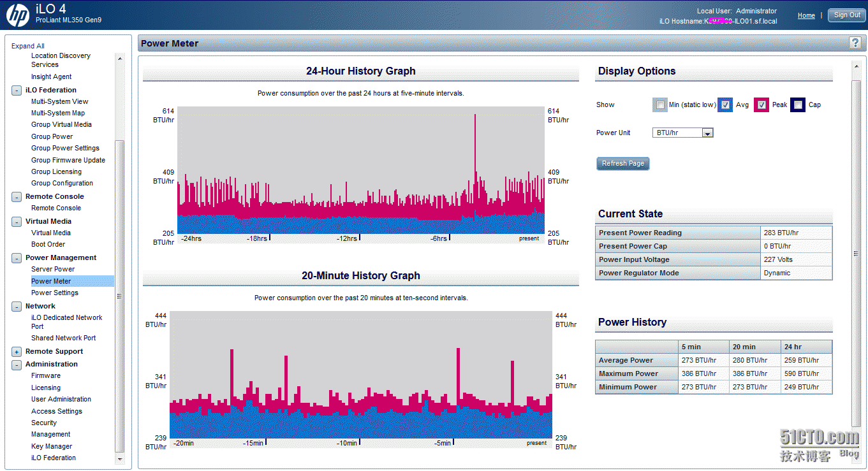Open the Power Unit dropdown
Image resolution: width=868 pixels, height=471 pixels.
(682, 133)
